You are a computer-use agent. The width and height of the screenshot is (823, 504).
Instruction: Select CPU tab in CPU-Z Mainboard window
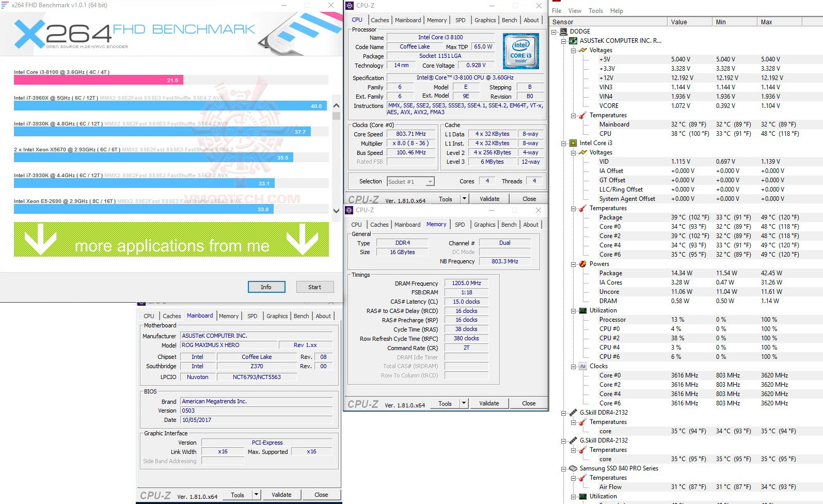149,316
